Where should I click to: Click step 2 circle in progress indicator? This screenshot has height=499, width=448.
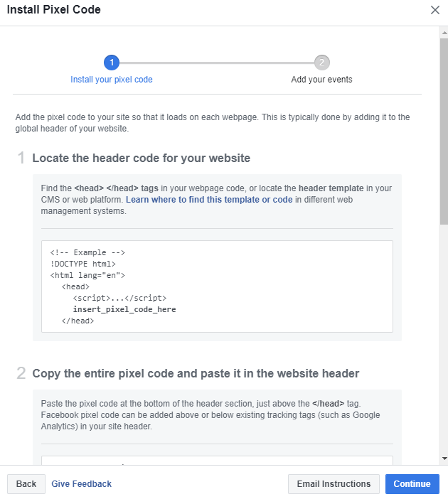point(322,63)
